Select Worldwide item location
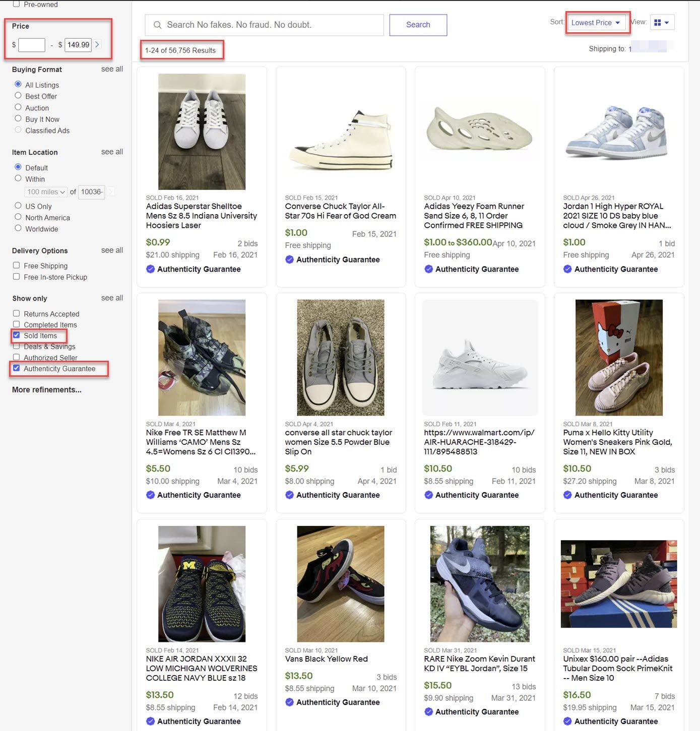Image resolution: width=700 pixels, height=731 pixels. (18, 228)
